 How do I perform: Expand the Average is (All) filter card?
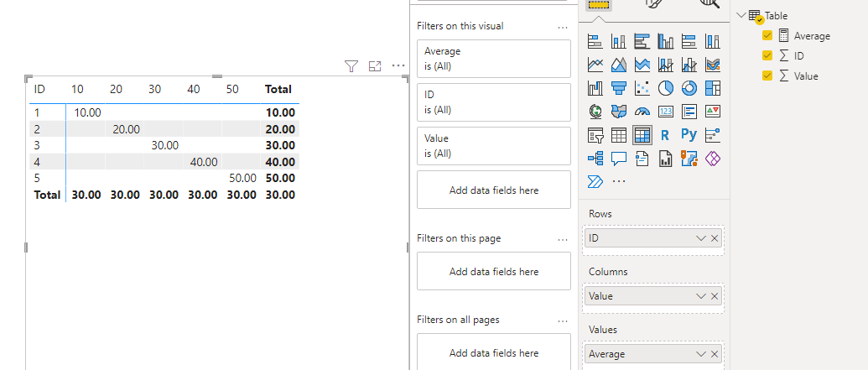(494, 59)
